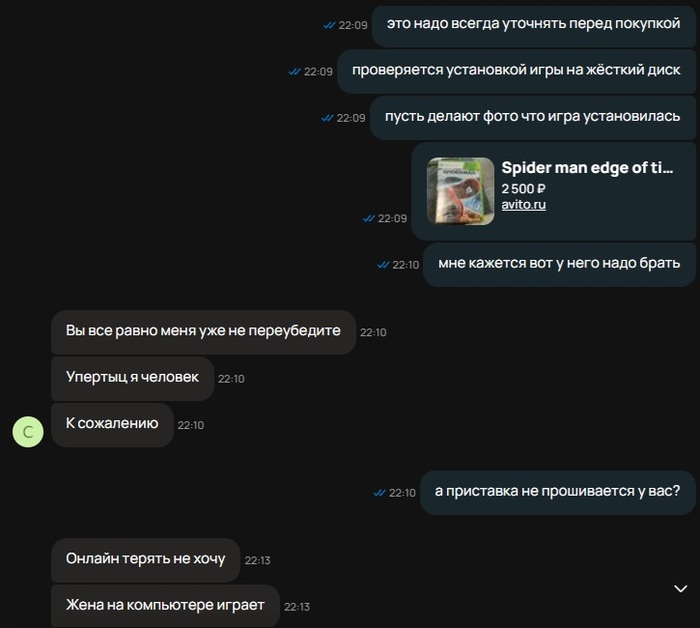Select message 'проверяется установкой игры на жёсткий диск'
Image resolution: width=700 pixels, height=628 pixels.
(516, 71)
